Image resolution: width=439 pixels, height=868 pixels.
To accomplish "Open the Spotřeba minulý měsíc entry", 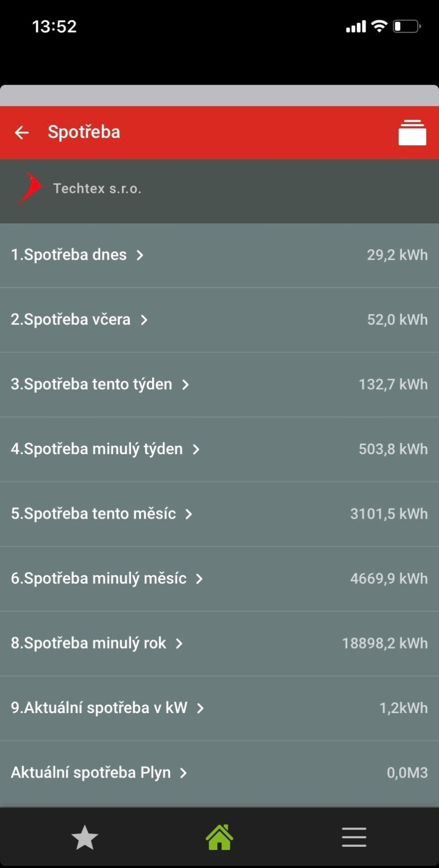I will 99,579.
